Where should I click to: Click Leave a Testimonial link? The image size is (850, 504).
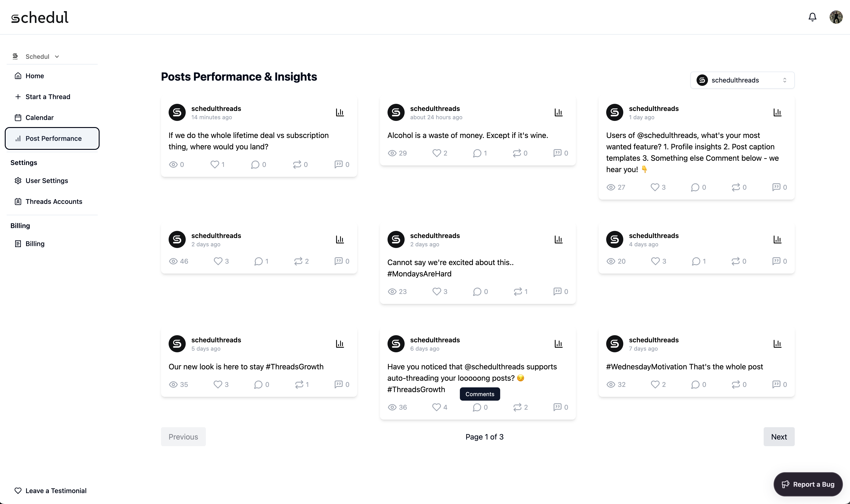(56, 491)
